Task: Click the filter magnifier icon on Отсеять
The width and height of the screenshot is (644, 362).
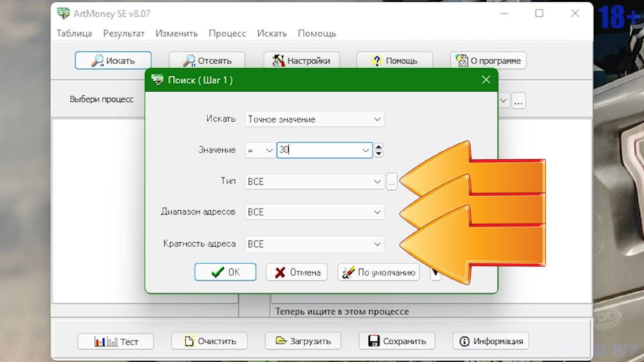Action: tap(189, 61)
